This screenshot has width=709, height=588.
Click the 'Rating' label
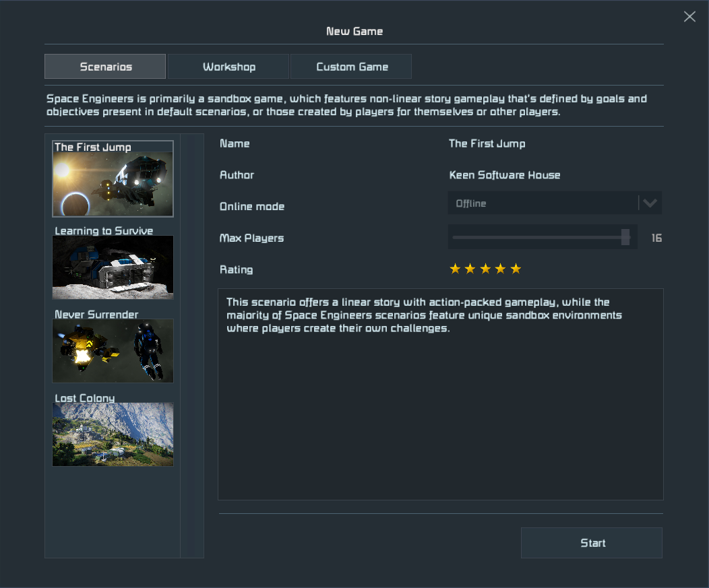(236, 269)
